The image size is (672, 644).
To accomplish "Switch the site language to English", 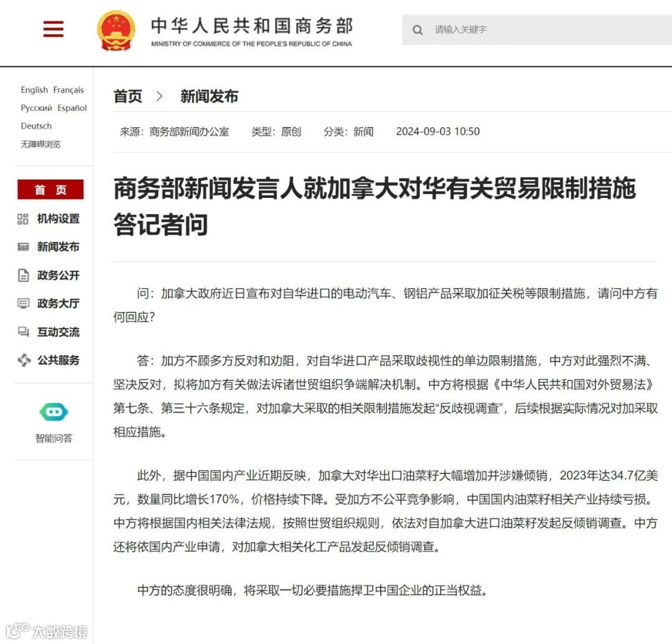I will pos(34,90).
